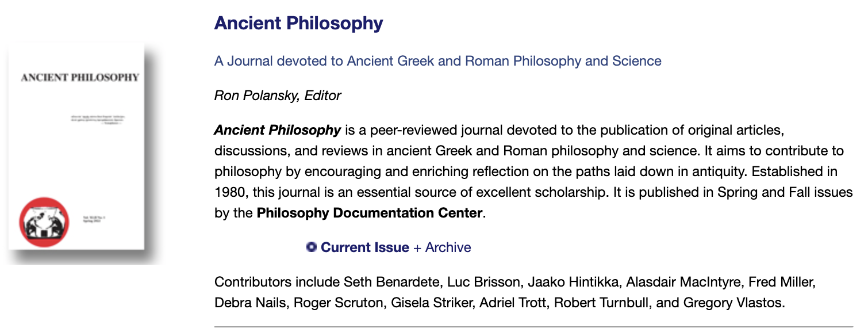This screenshot has width=868, height=328.
Task: Click the ANCIENT PHILOSOPHY title on the cover image
Action: tap(80, 77)
